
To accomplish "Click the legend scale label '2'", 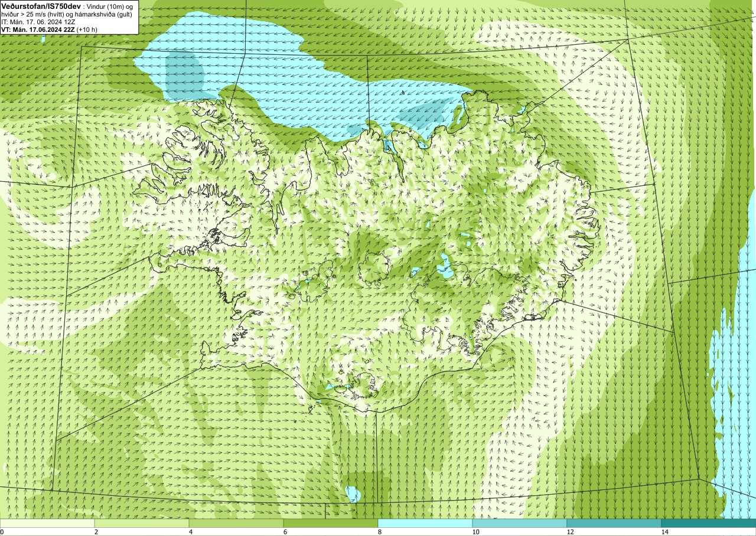I will click(x=95, y=532).
